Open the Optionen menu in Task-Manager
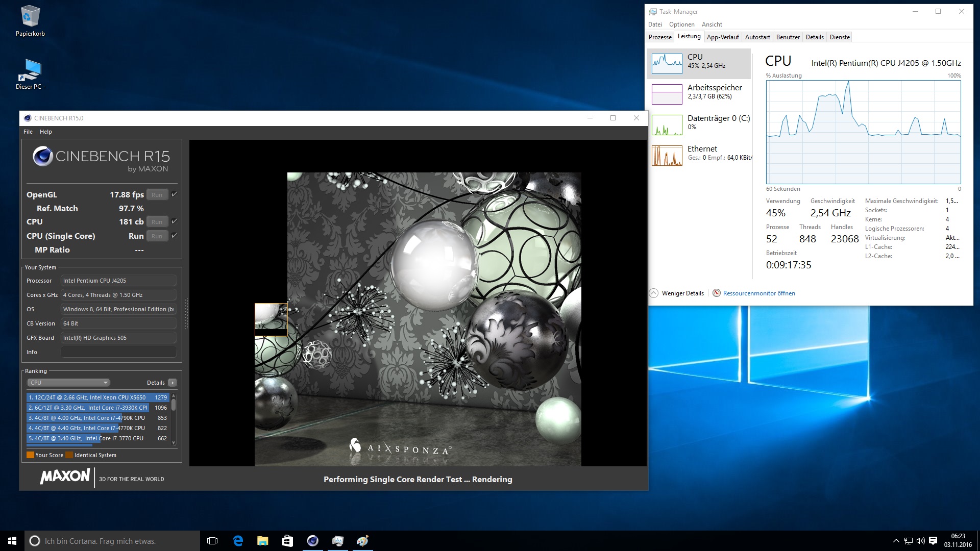Image resolution: width=980 pixels, height=551 pixels. click(681, 24)
